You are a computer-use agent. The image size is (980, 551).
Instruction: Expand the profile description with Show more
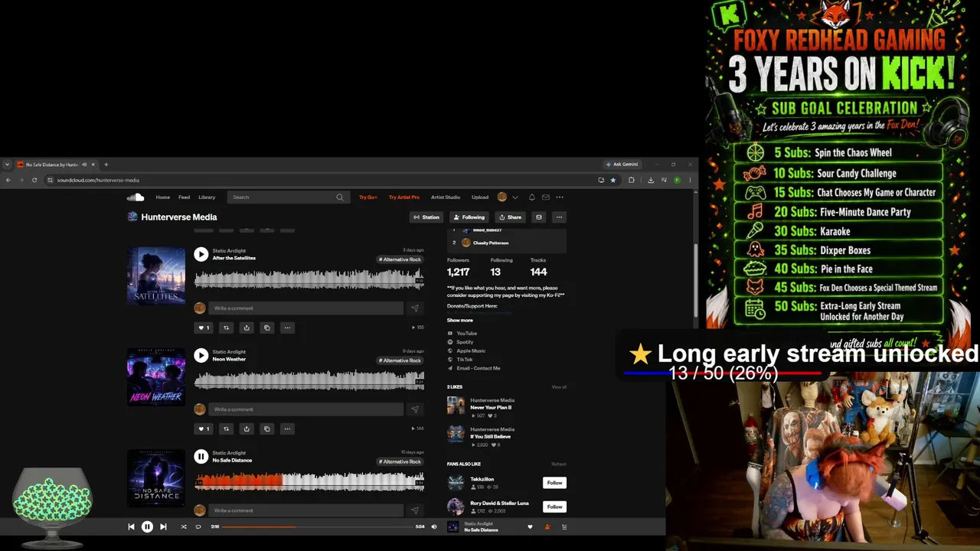460,320
